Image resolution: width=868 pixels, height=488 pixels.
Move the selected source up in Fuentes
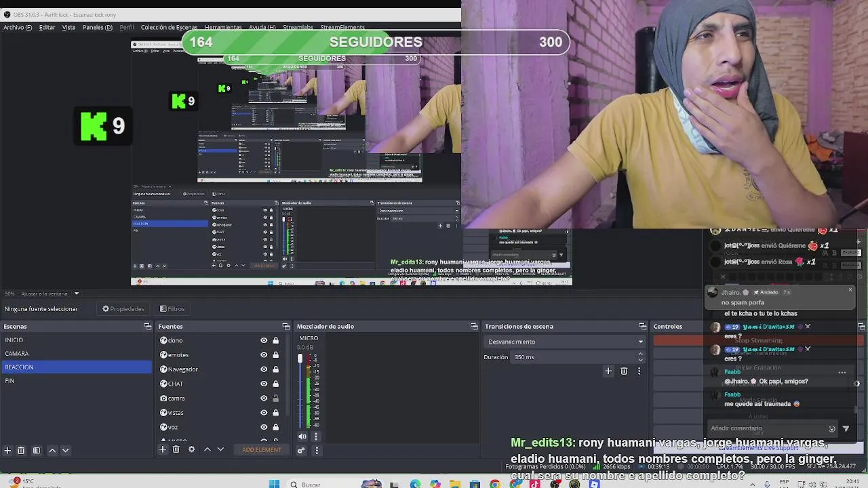pos(208,449)
